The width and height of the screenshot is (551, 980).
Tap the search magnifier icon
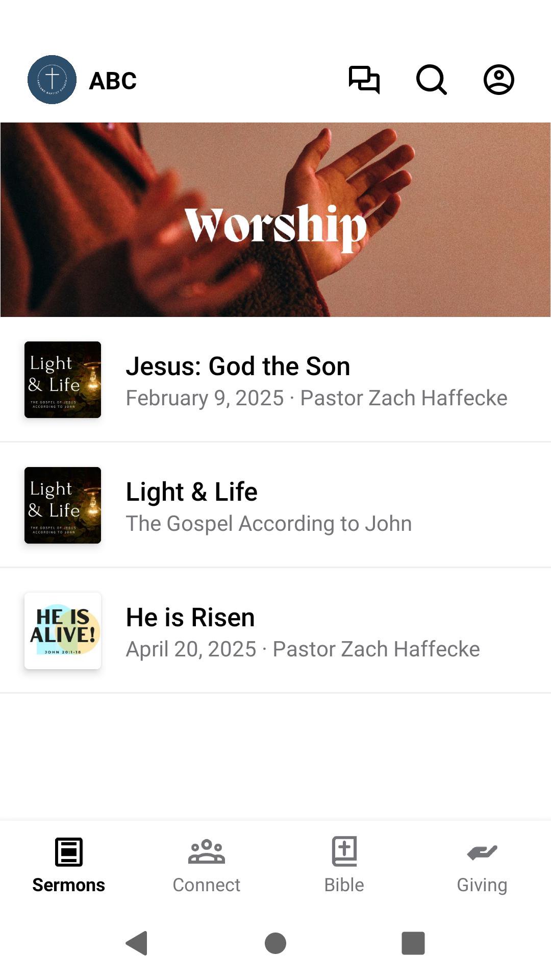pyautogui.click(x=431, y=80)
